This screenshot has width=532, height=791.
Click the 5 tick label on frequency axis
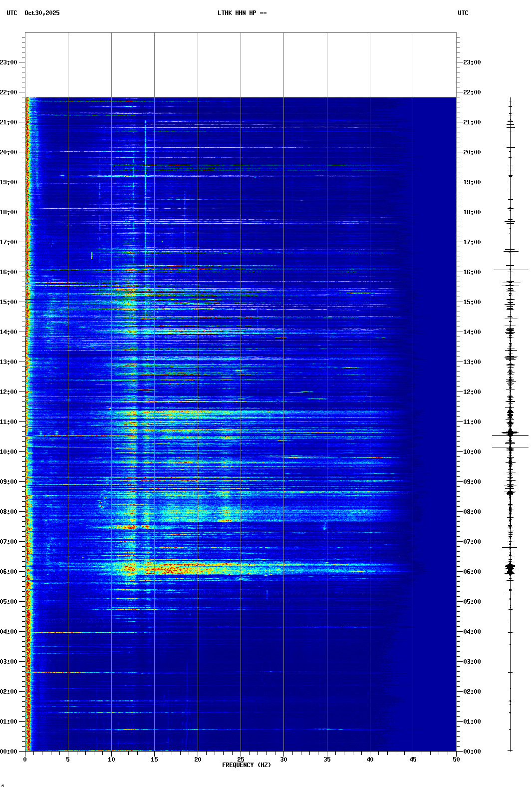[x=68, y=760]
